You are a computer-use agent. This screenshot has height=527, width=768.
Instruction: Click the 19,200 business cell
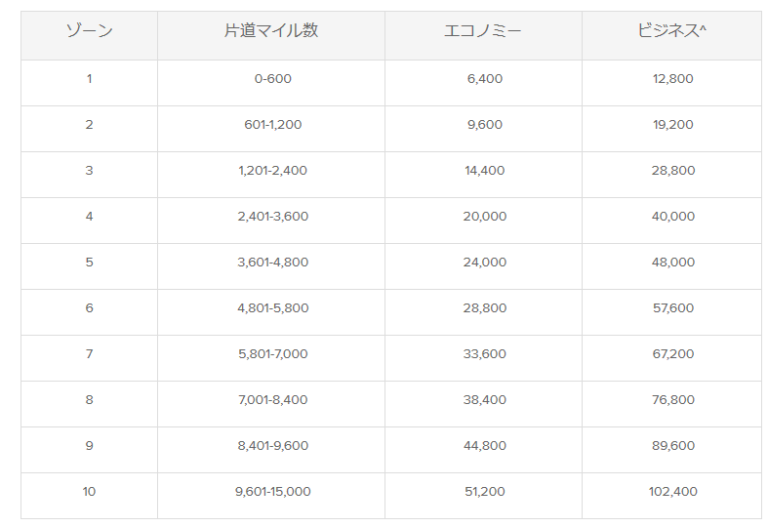[x=672, y=125]
